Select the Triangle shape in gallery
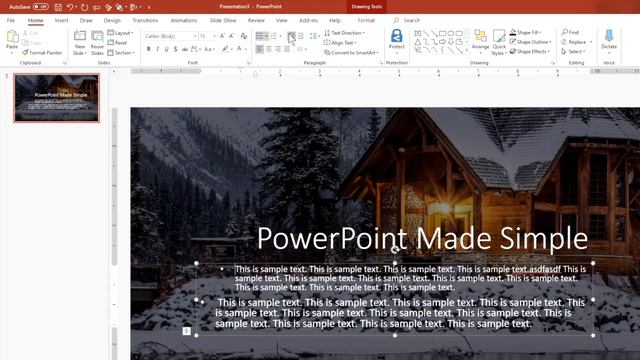640x360 pixels. [x=418, y=42]
